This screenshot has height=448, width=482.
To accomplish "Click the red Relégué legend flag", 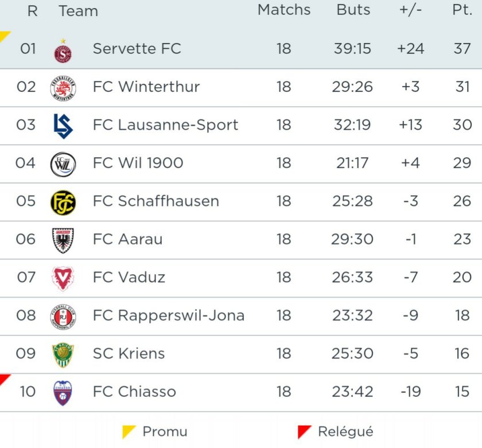I will click(x=305, y=431).
